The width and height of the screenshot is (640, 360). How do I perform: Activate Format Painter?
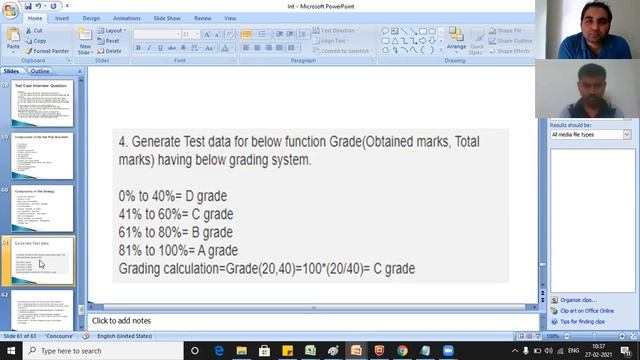pos(47,51)
